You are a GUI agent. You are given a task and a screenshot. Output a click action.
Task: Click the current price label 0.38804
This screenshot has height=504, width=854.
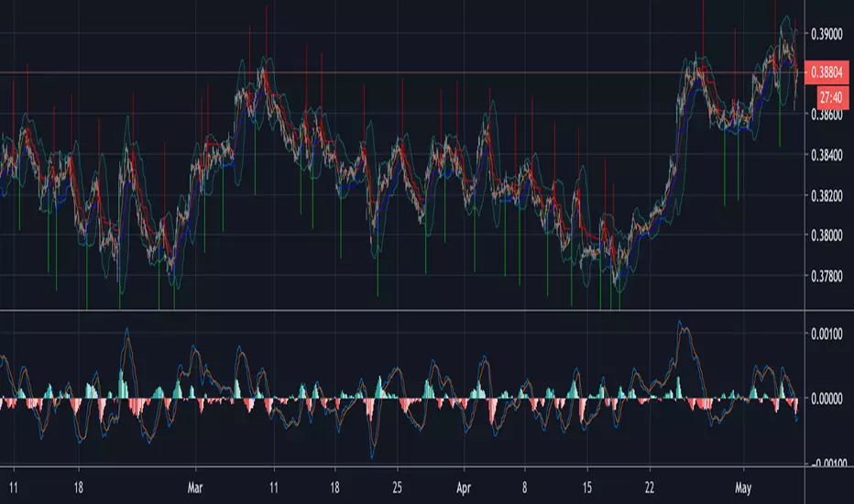tap(827, 72)
